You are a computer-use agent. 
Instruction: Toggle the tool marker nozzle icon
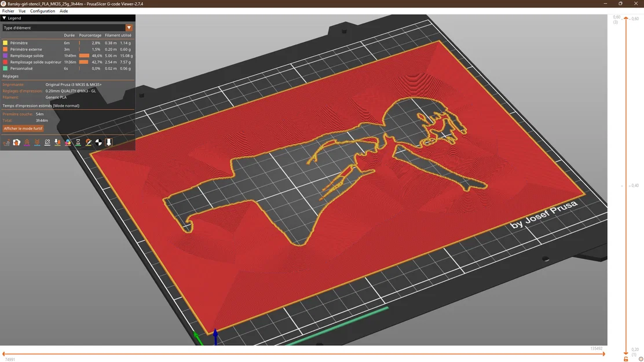(109, 142)
